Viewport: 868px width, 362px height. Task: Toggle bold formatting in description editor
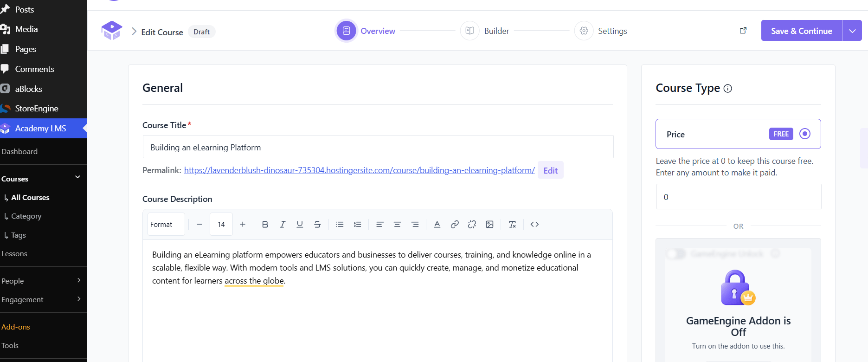click(265, 224)
